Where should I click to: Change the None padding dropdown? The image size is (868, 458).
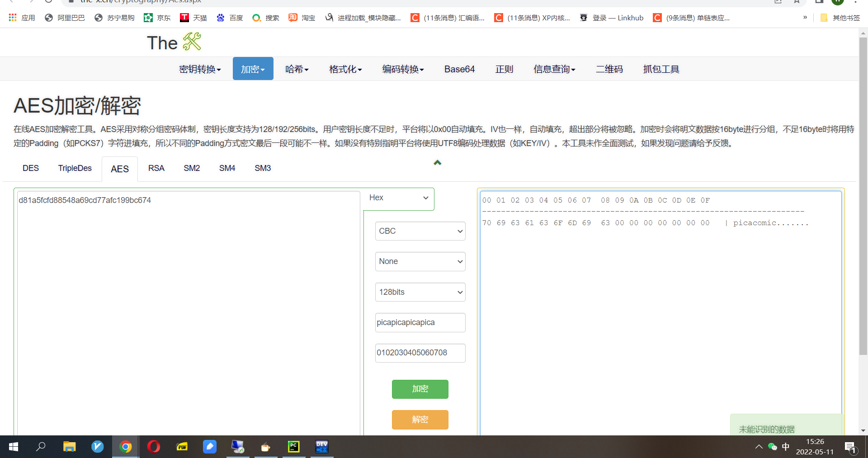point(420,261)
